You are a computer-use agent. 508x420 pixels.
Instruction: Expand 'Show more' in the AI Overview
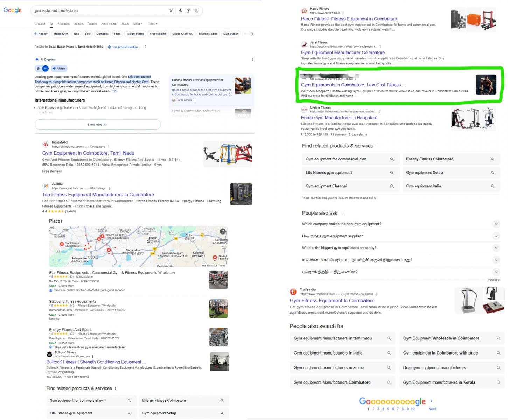(x=97, y=124)
